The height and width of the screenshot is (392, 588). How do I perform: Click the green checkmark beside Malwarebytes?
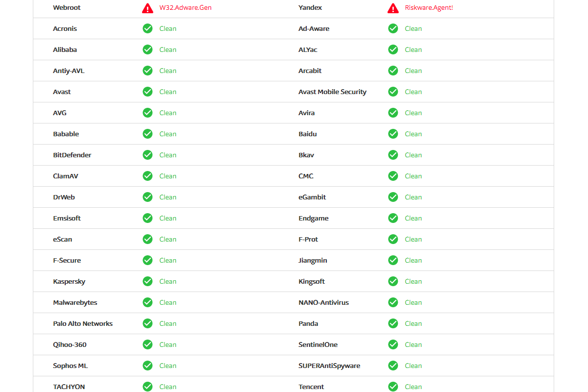click(x=147, y=302)
